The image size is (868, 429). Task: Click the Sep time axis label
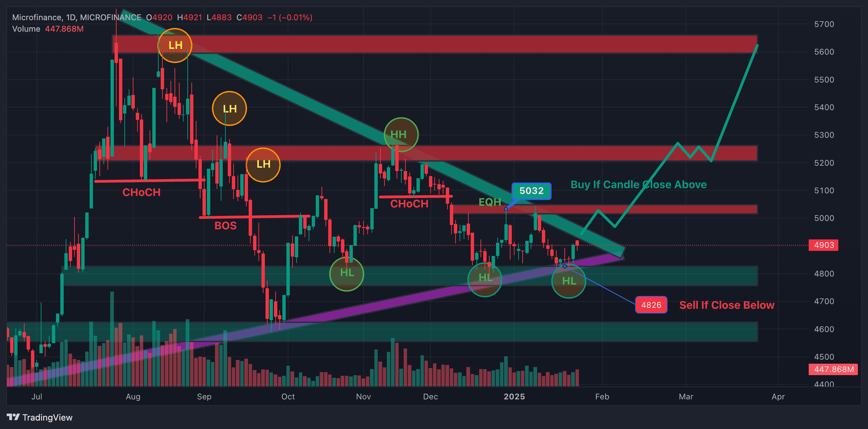click(204, 396)
